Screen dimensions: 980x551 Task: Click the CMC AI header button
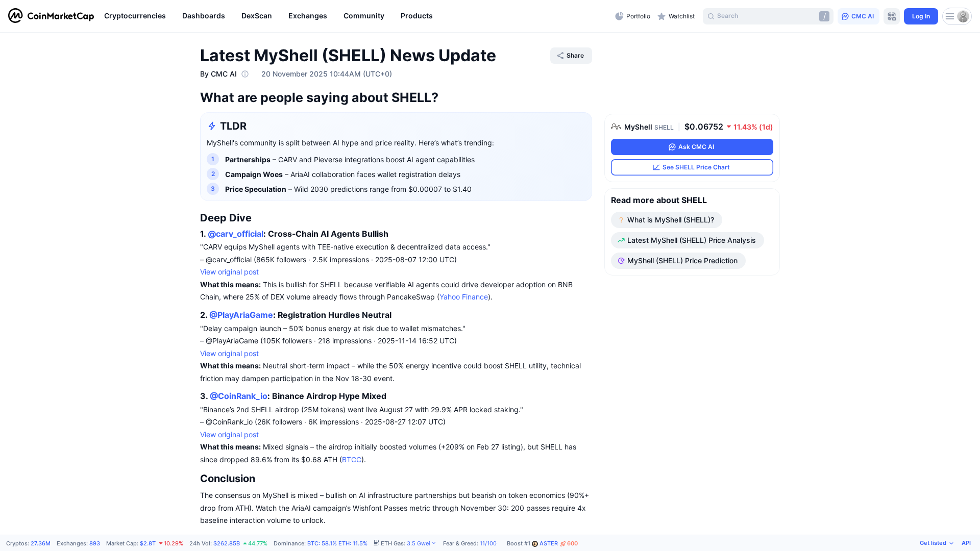click(x=858, y=16)
